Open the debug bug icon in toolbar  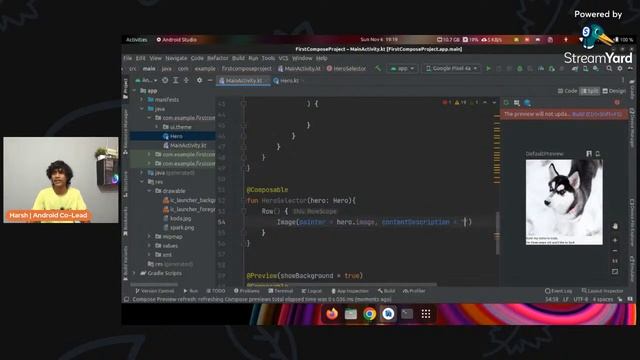click(x=520, y=69)
